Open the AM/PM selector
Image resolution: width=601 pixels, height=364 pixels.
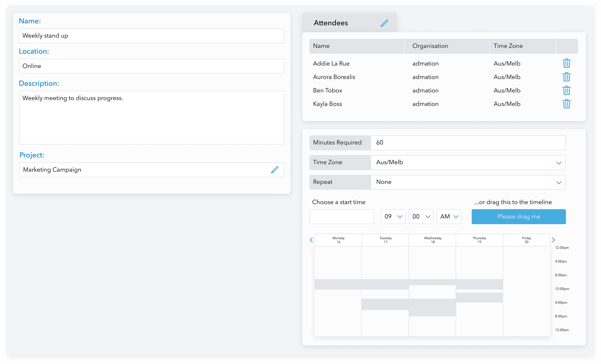[449, 217]
